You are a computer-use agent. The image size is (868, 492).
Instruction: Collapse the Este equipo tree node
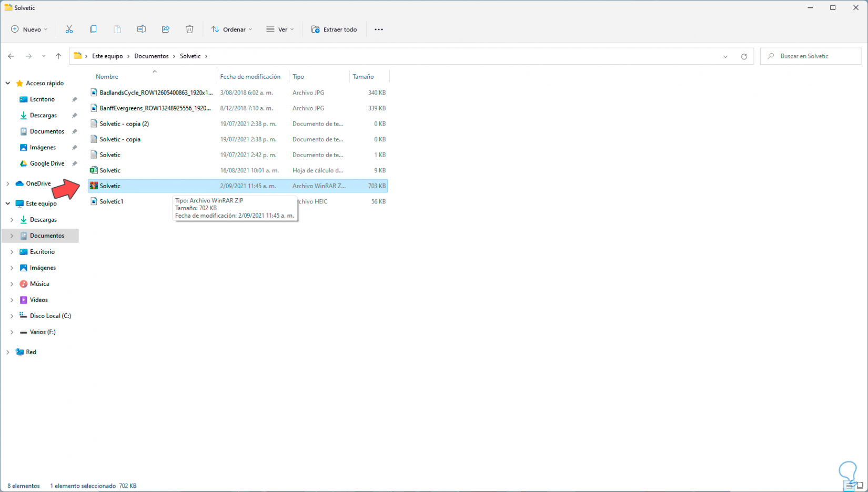(8, 203)
